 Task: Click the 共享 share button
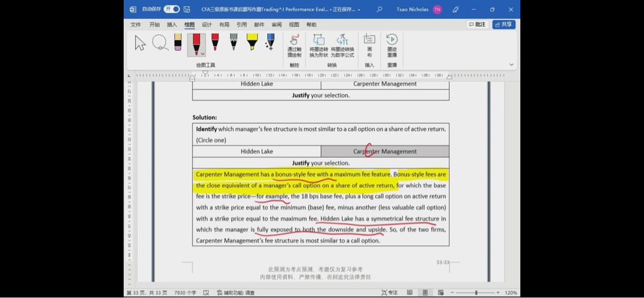tap(504, 25)
